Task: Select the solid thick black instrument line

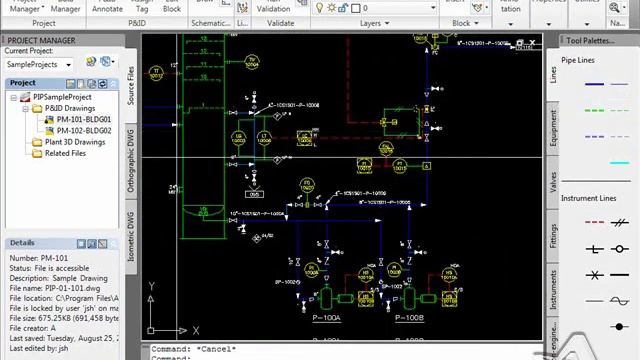Action: pos(619,275)
